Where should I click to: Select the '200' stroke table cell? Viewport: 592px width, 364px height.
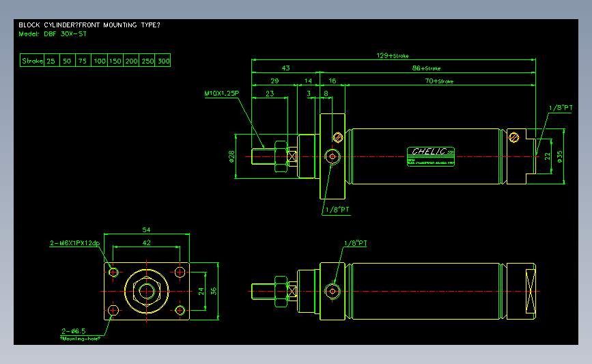[x=131, y=61]
